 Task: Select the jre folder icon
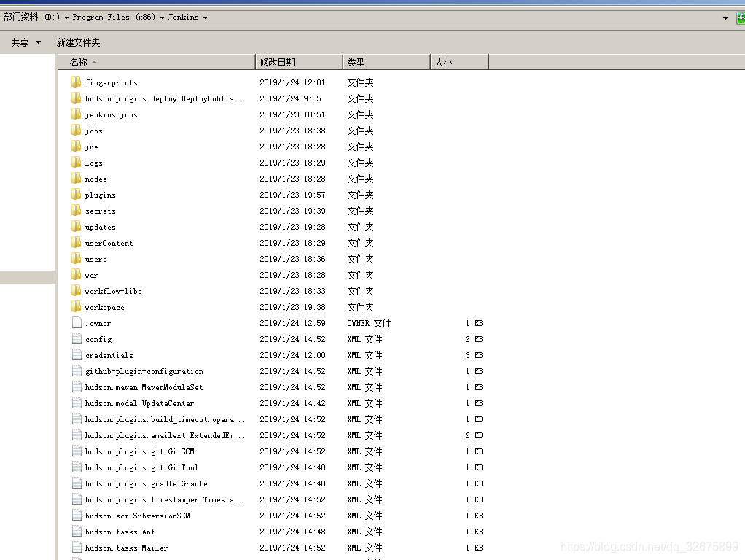(76, 147)
